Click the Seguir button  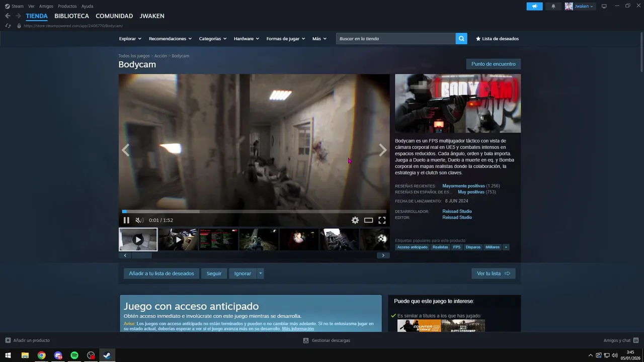(214, 274)
